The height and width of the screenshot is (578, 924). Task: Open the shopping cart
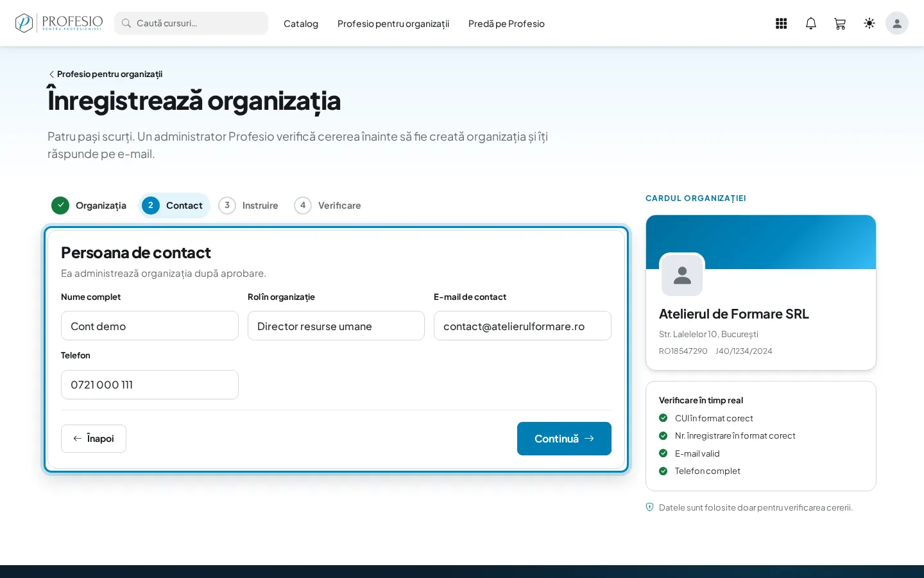click(840, 23)
